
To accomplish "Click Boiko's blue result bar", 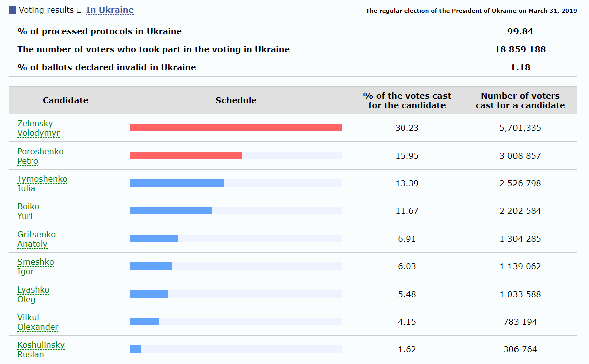I will (171, 211).
